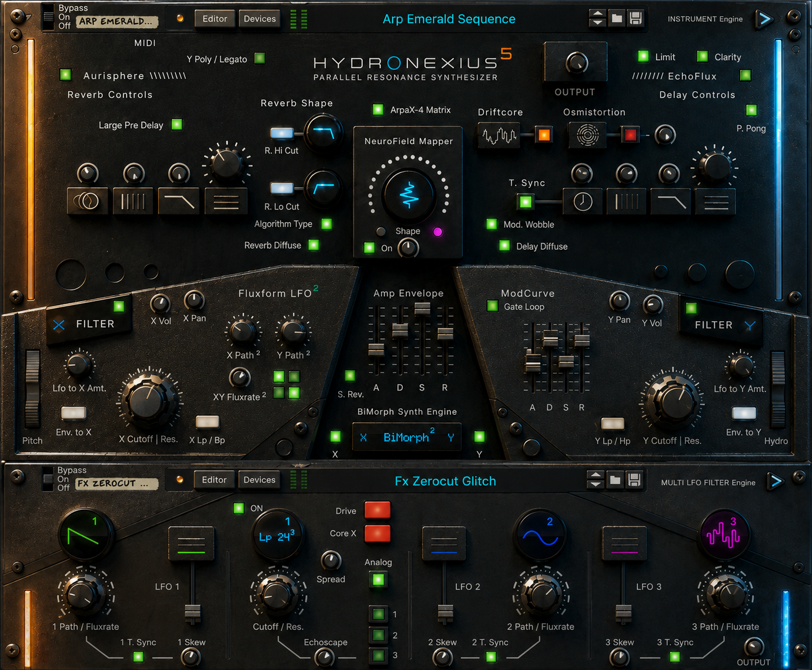Image resolution: width=812 pixels, height=670 pixels.
Task: Expand INSTRUMENT Engine with the blue arrow
Action: coord(764,19)
